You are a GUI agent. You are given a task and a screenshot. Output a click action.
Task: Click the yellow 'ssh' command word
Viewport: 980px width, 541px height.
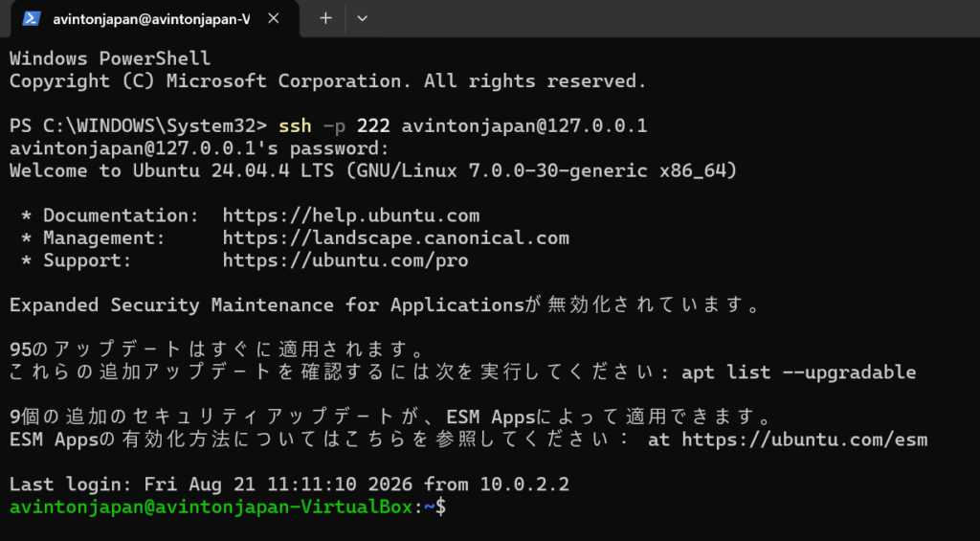295,126
